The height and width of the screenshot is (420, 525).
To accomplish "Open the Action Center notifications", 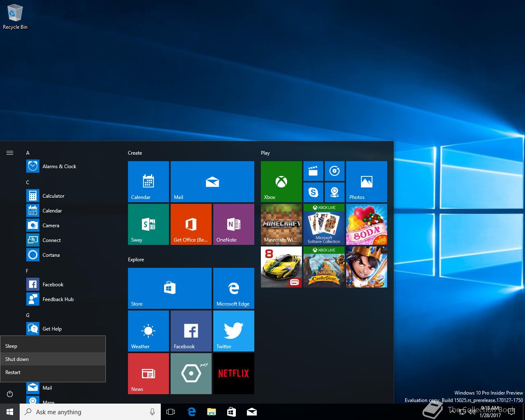I will pos(511,412).
